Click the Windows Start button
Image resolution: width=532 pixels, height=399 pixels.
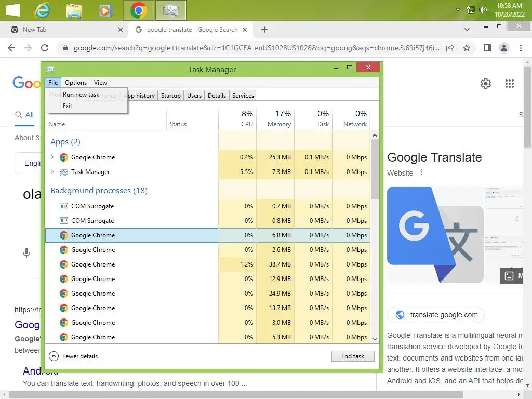(13, 10)
